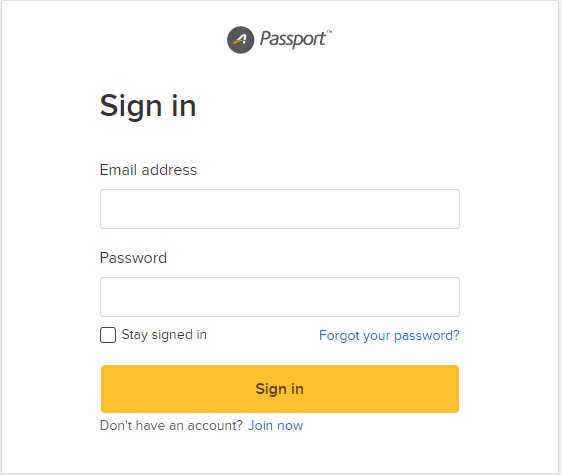Select the trademark symbol beside Passport
Screen dimensions: 562x475
[329, 32]
